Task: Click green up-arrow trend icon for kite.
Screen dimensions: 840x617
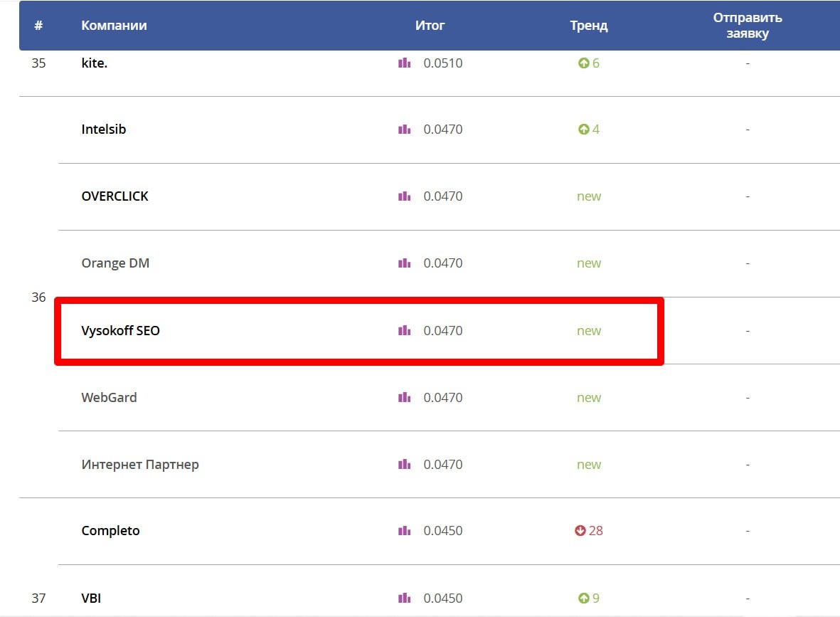Action: (x=583, y=63)
